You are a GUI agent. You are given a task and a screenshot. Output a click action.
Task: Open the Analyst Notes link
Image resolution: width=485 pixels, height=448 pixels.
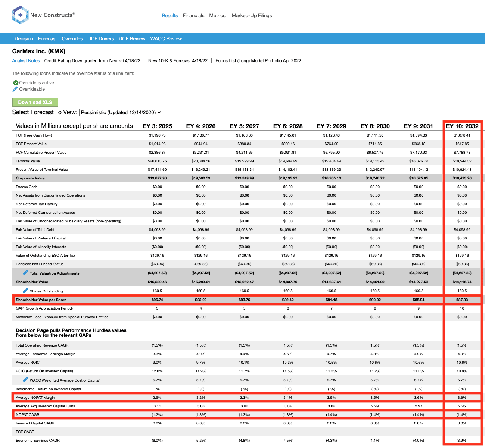(x=26, y=61)
